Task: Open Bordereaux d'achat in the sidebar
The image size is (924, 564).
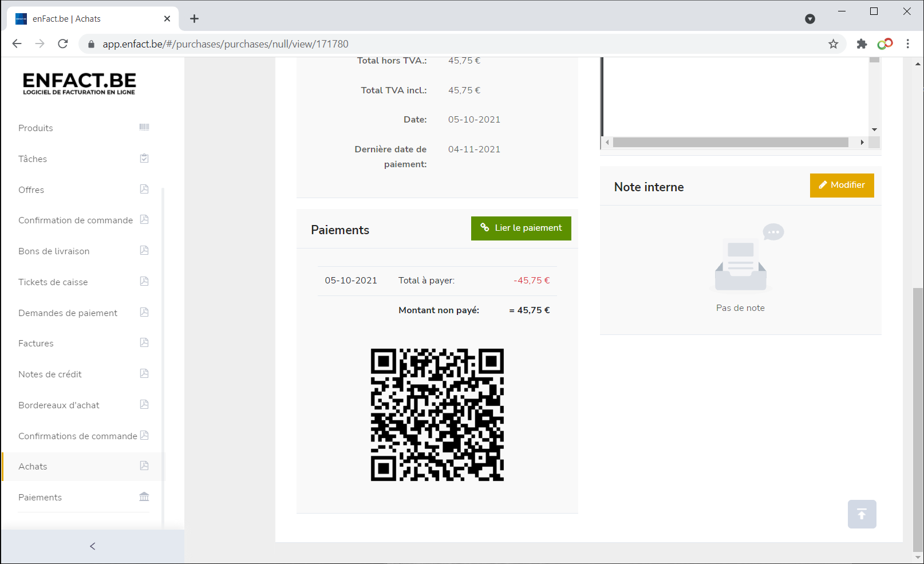Action: pos(59,405)
